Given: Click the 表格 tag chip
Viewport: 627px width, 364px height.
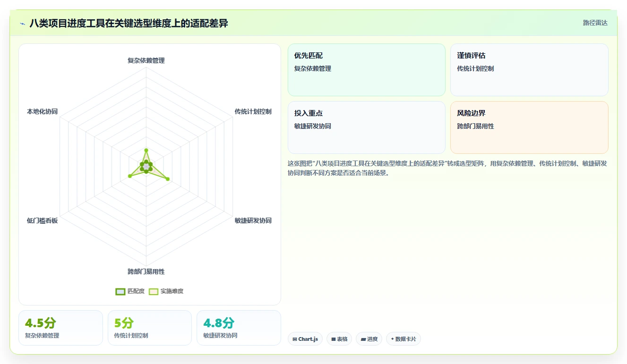Looking at the screenshot, I should [x=339, y=339].
